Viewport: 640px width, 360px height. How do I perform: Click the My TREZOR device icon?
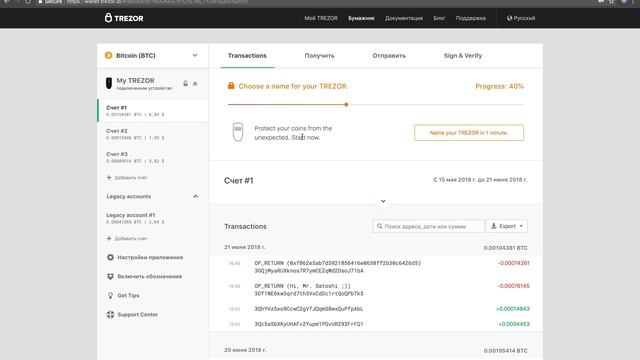click(109, 83)
